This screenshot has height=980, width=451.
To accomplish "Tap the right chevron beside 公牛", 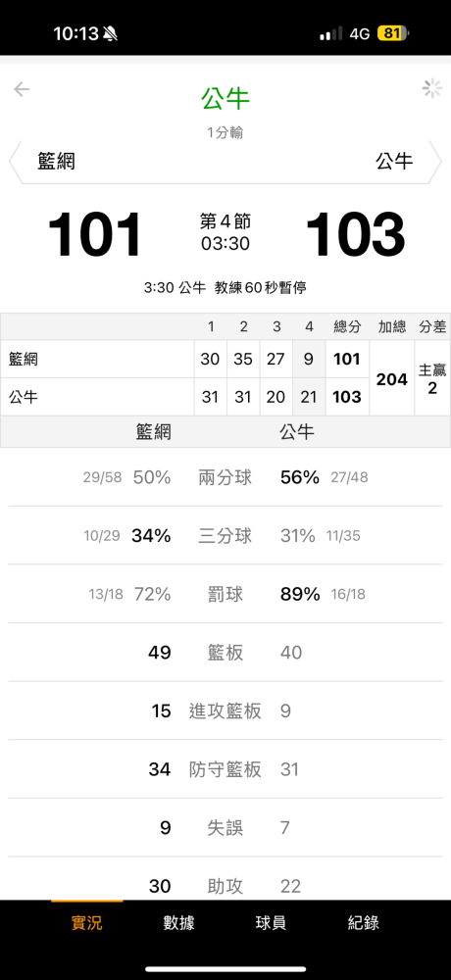I will [436, 162].
